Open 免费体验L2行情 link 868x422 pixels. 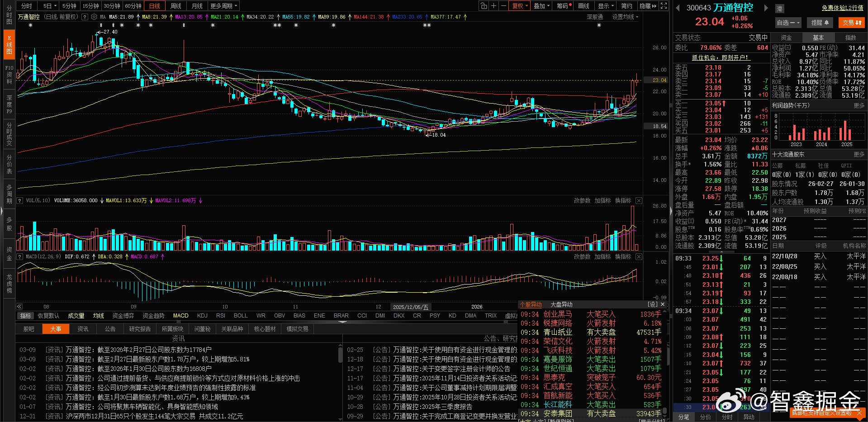(842, 8)
